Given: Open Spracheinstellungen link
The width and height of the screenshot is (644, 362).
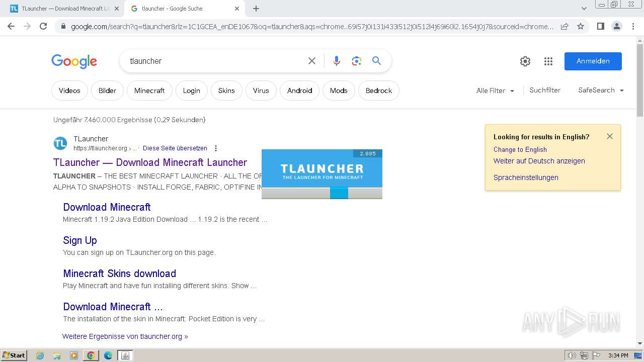Looking at the screenshot, I should [526, 177].
